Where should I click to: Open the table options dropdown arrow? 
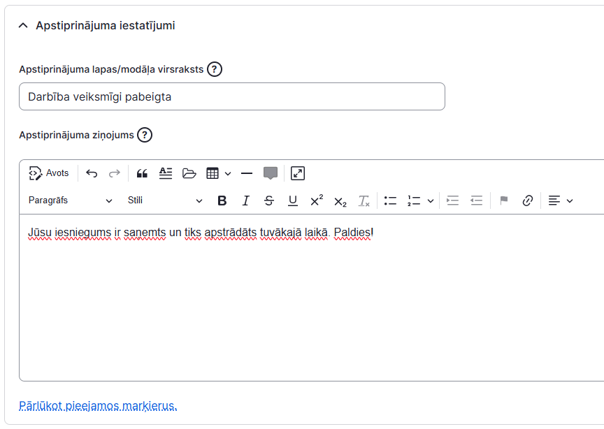(x=228, y=174)
